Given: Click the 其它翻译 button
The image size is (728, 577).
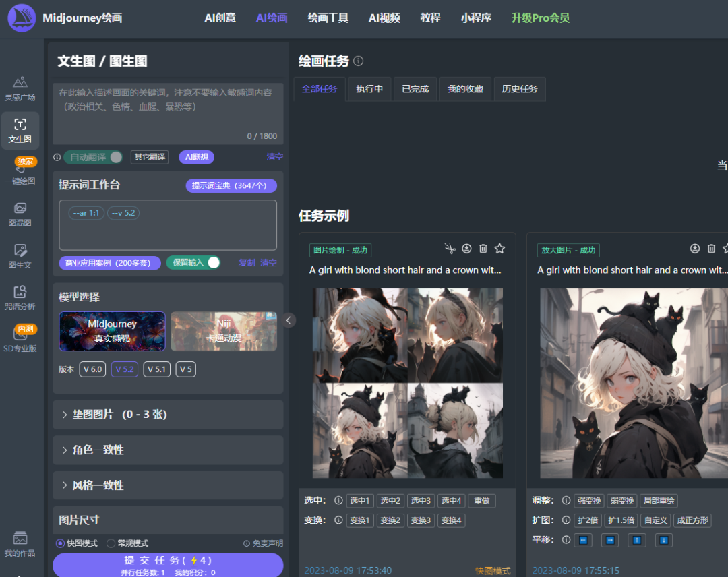Looking at the screenshot, I should pyautogui.click(x=150, y=157).
